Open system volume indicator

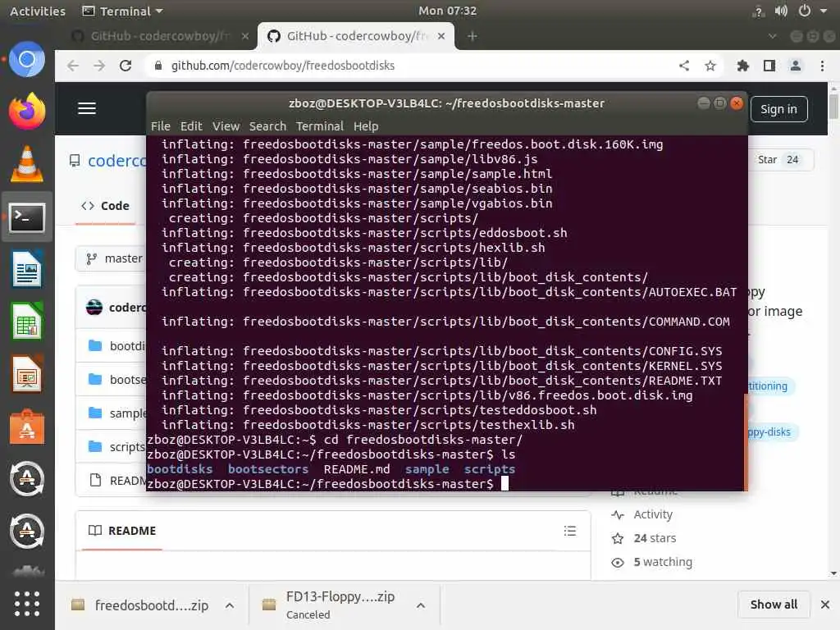(x=781, y=11)
